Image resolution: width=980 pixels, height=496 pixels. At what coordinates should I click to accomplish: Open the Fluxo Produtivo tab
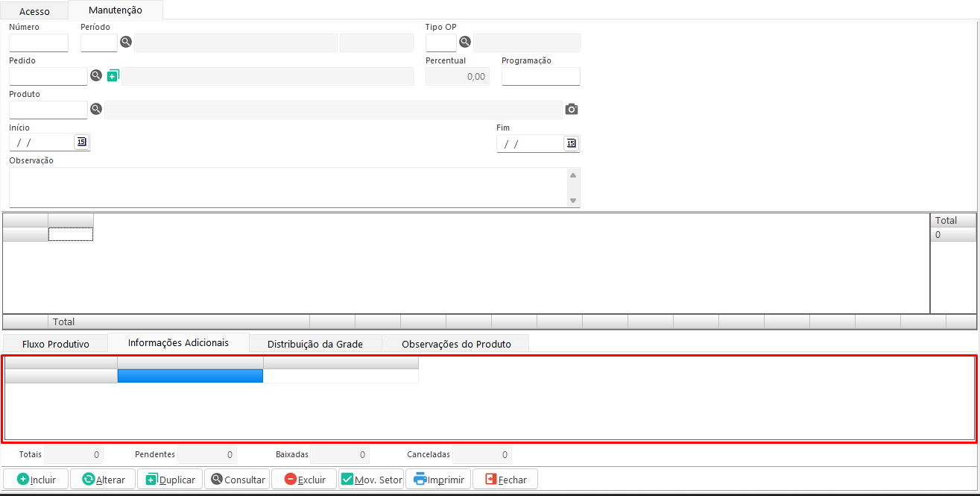[56, 344]
